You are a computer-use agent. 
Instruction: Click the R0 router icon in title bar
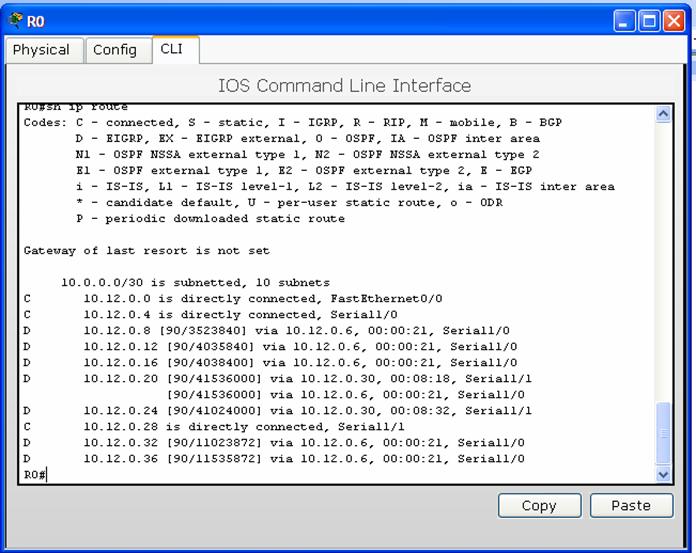point(15,20)
